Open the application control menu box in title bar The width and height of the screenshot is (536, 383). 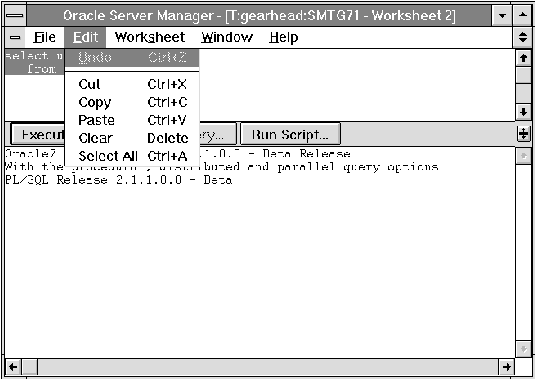point(15,16)
